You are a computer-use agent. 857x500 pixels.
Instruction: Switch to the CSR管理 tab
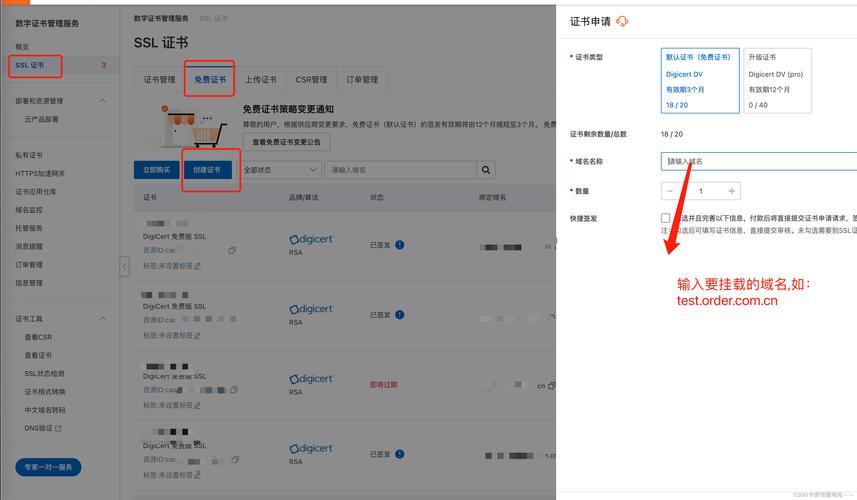[312, 80]
